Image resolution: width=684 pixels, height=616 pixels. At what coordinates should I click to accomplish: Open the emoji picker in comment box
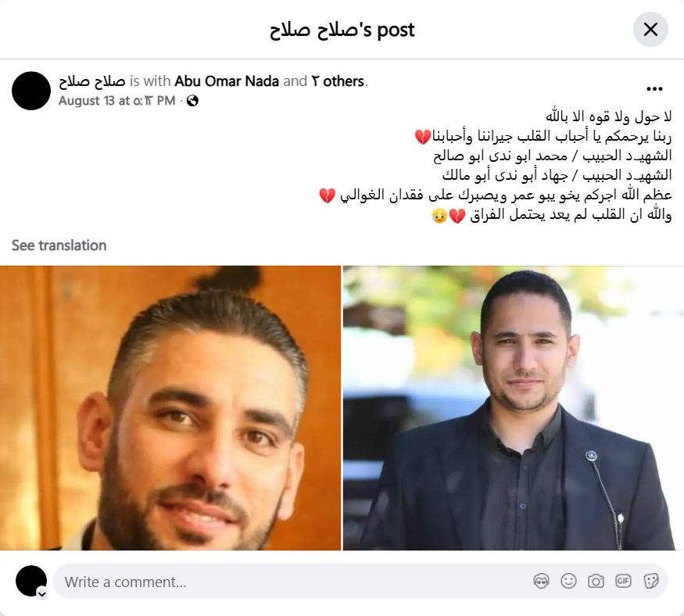click(x=568, y=581)
